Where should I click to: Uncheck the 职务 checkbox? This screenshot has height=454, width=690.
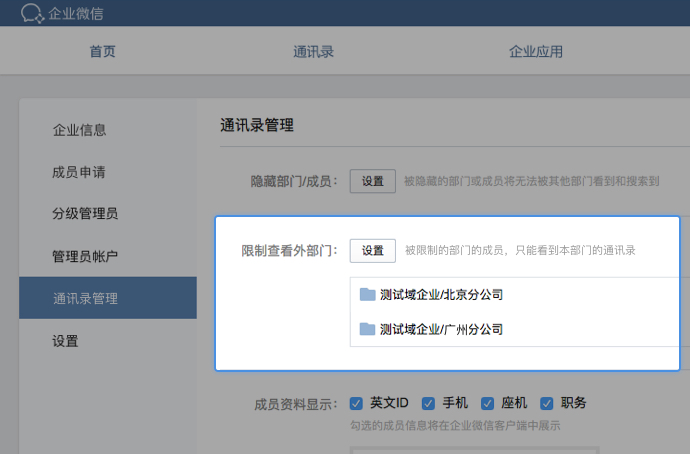click(547, 403)
